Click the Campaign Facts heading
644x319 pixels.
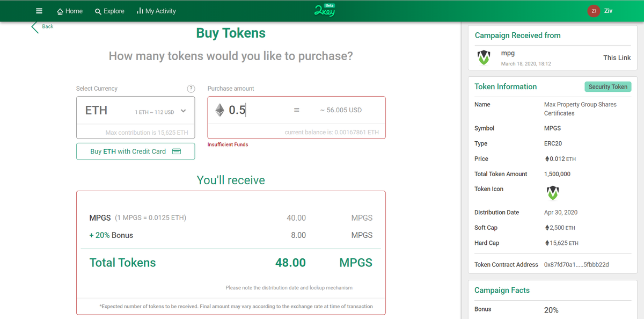pyautogui.click(x=502, y=290)
